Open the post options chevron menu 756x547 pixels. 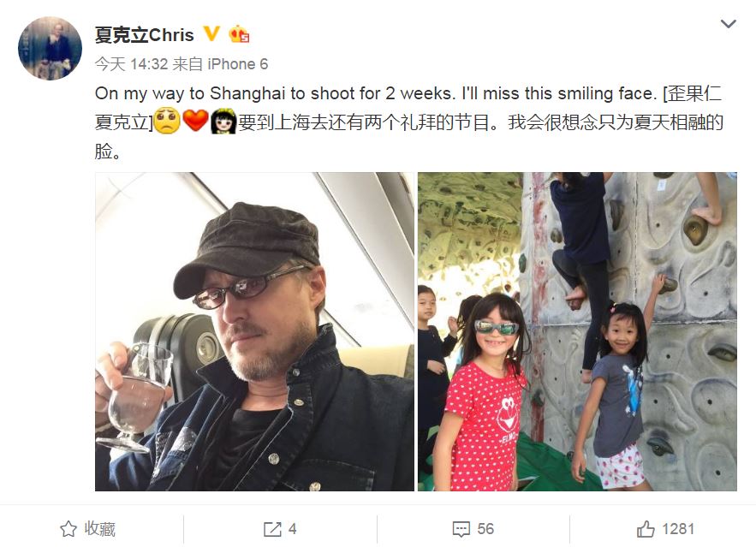(x=728, y=24)
